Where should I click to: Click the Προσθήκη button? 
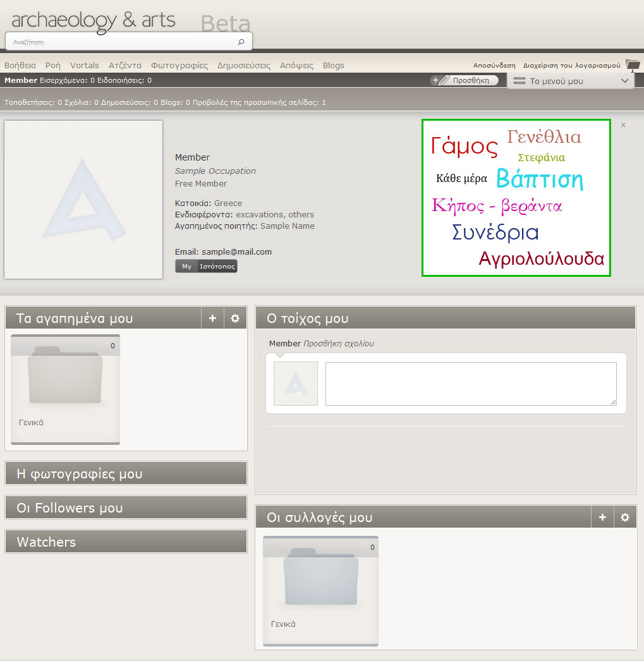coord(465,80)
